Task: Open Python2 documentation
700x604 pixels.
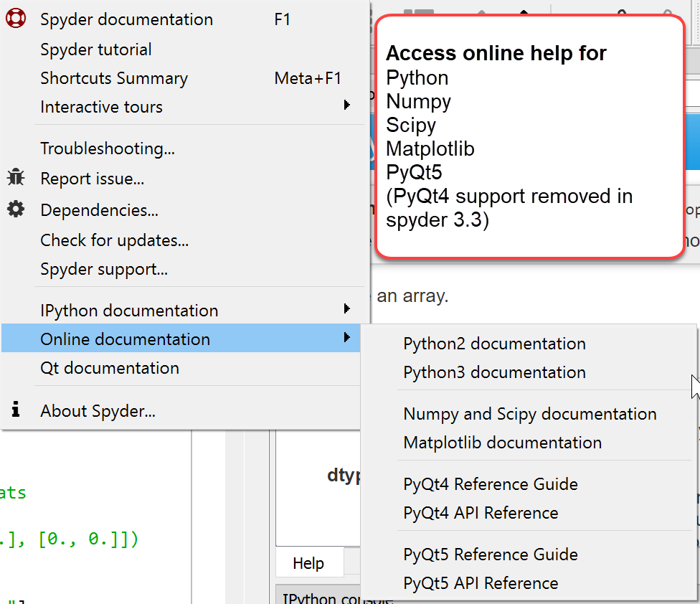Action: 529,344
